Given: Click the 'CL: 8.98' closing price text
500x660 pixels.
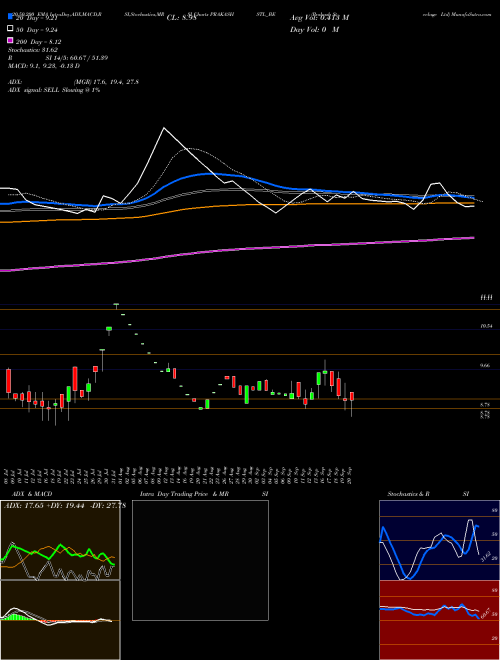Looking at the screenshot, I should [181, 18].
